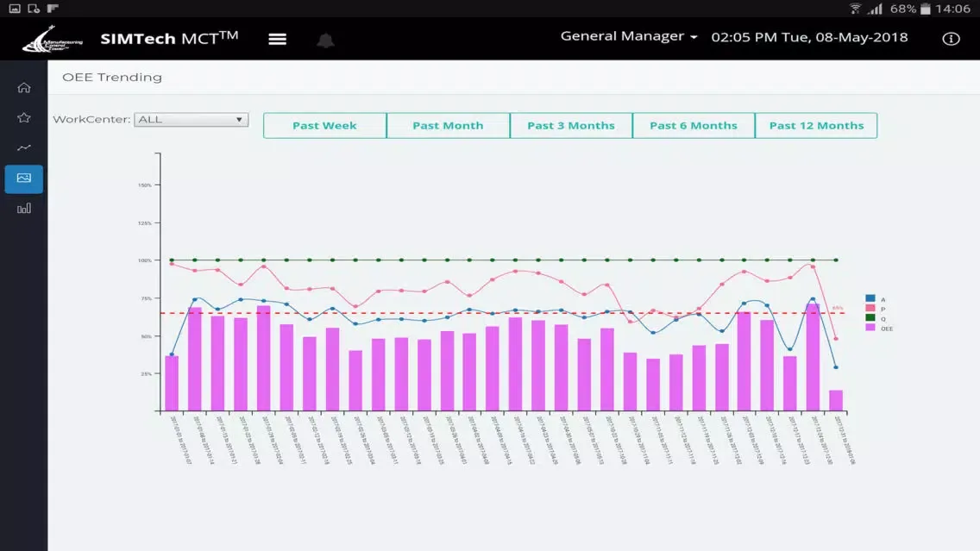
Task: Open the star favorites sidebar icon
Action: click(x=24, y=117)
